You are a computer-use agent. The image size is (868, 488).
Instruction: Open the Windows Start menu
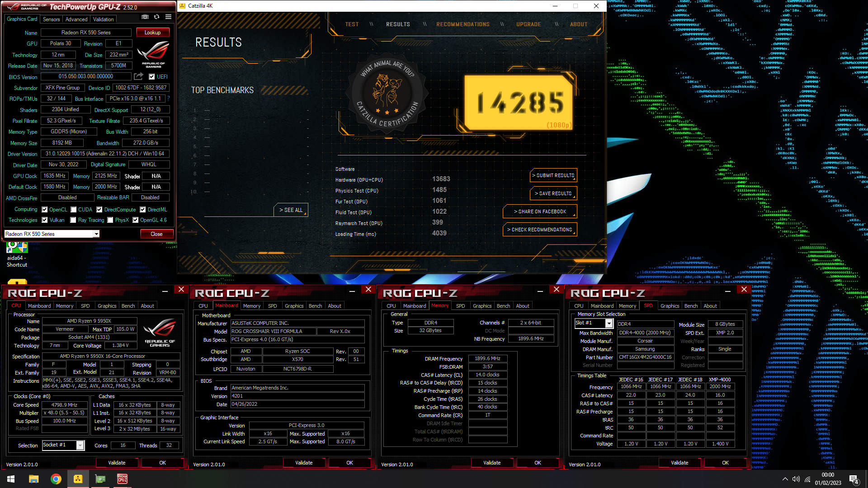pyautogui.click(x=11, y=479)
